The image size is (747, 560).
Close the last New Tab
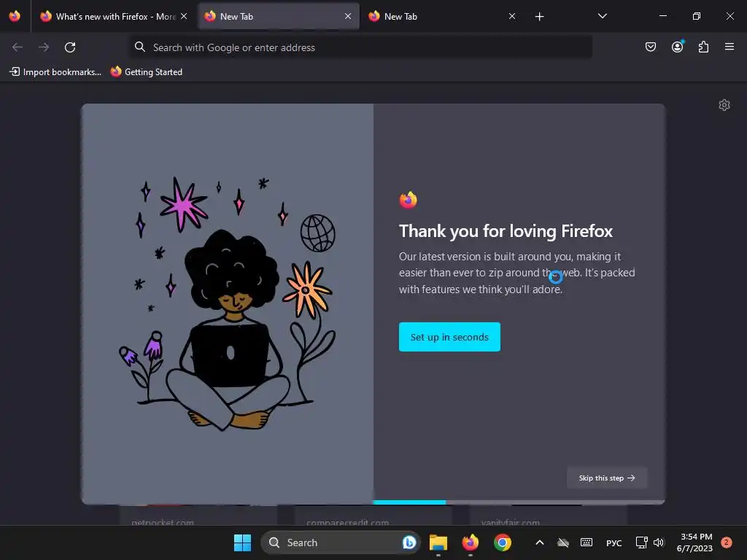click(x=512, y=16)
